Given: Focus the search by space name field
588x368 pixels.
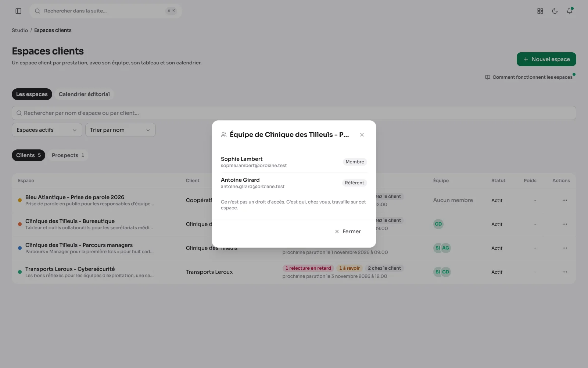Looking at the screenshot, I should (x=294, y=113).
